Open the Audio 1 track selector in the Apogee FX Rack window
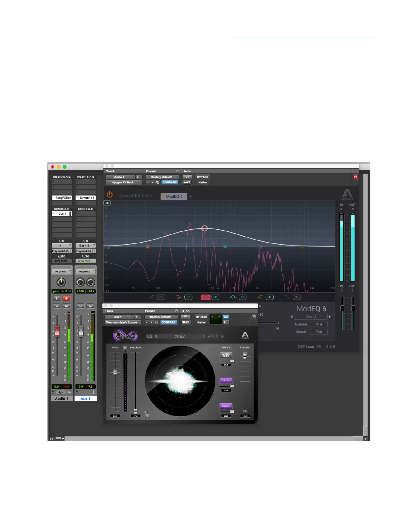Viewport: 411px width, 532px height. coord(120,177)
